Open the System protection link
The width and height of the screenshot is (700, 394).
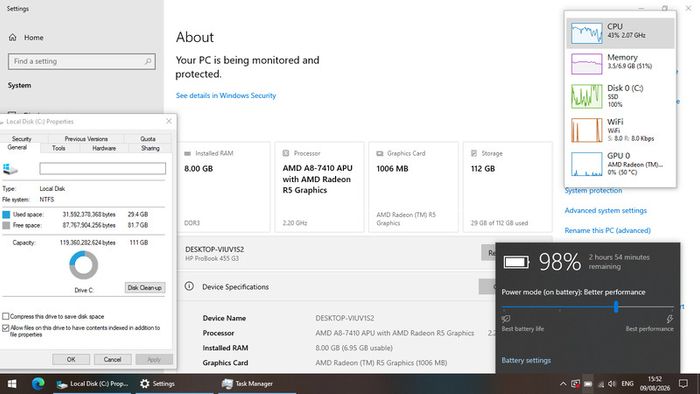(593, 191)
